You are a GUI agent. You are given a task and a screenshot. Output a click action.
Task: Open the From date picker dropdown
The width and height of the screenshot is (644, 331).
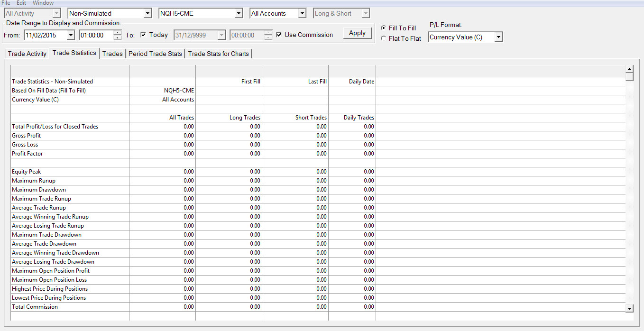[x=71, y=35]
